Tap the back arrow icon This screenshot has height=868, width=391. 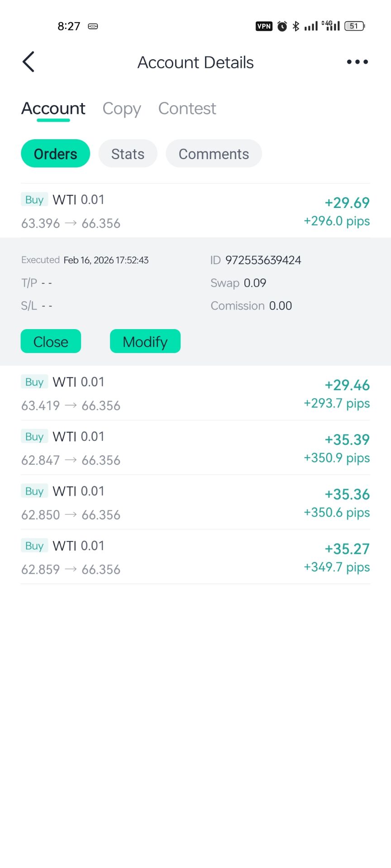(29, 62)
